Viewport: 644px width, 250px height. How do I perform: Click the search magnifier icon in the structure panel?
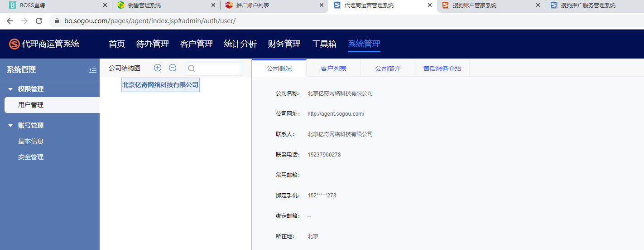tap(192, 69)
